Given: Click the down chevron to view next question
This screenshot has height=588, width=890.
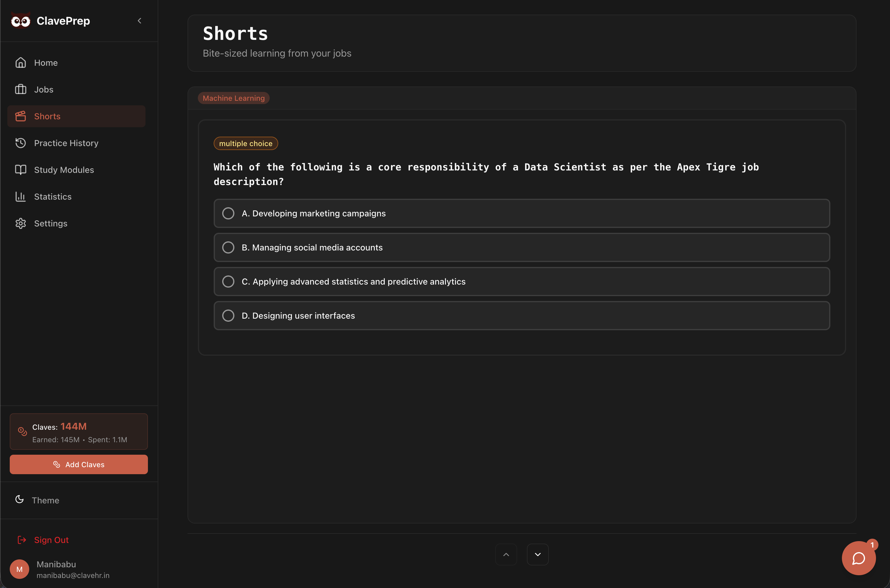Looking at the screenshot, I should pos(538,554).
